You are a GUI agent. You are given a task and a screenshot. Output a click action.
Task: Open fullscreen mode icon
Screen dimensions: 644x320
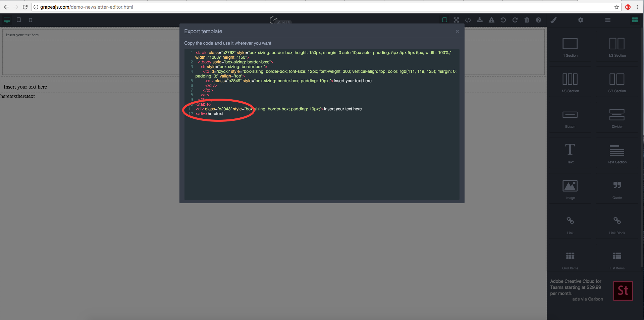click(x=456, y=20)
